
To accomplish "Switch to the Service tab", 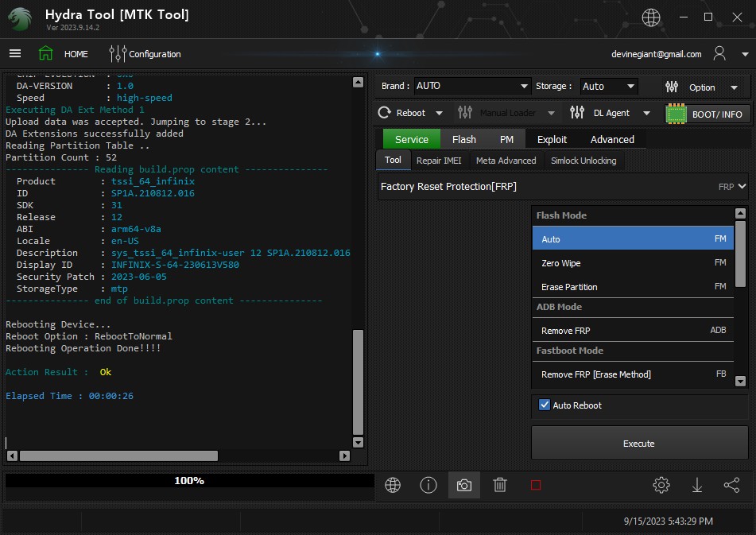I will (x=411, y=139).
